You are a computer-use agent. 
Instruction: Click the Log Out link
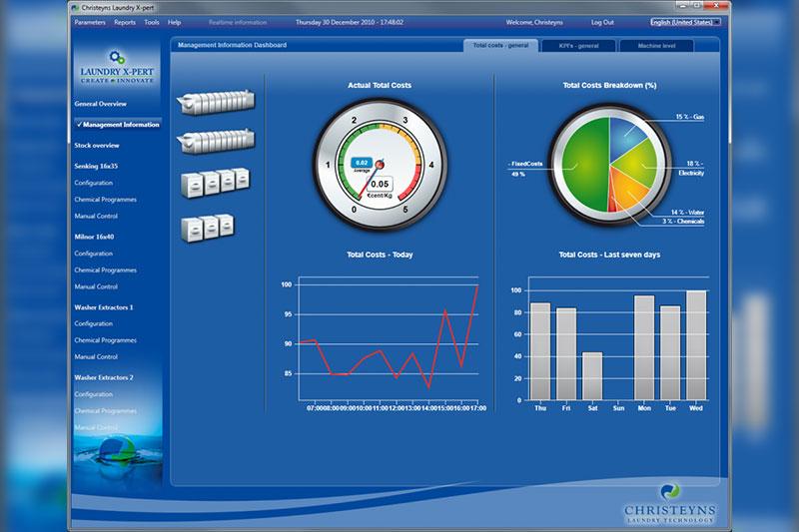602,21
